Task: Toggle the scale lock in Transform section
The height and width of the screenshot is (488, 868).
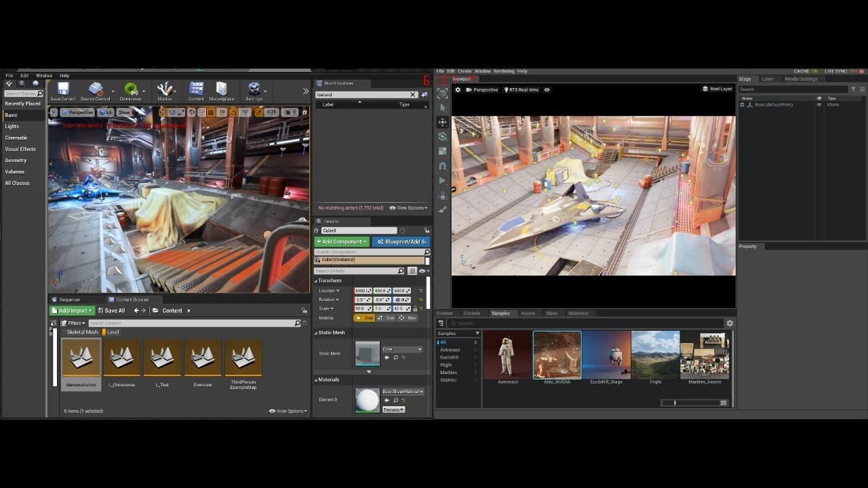Action: (x=416, y=308)
